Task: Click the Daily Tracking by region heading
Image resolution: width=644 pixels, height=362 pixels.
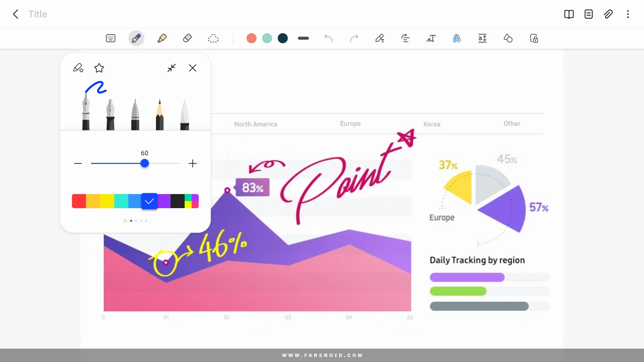Action: pyautogui.click(x=477, y=260)
